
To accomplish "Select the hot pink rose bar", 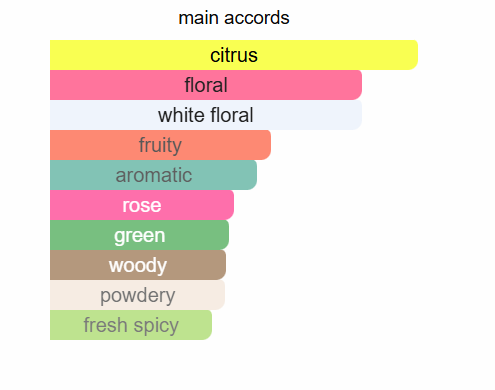I will [142, 205].
